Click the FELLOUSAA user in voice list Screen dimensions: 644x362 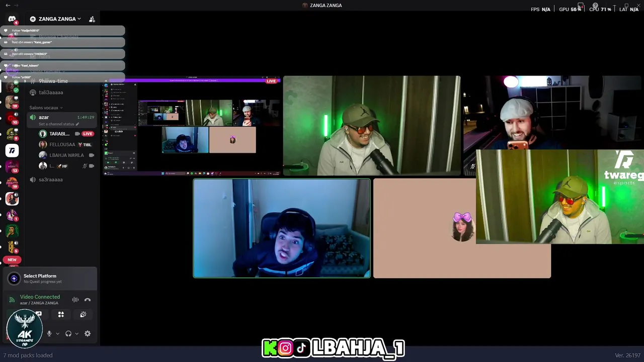click(x=62, y=144)
